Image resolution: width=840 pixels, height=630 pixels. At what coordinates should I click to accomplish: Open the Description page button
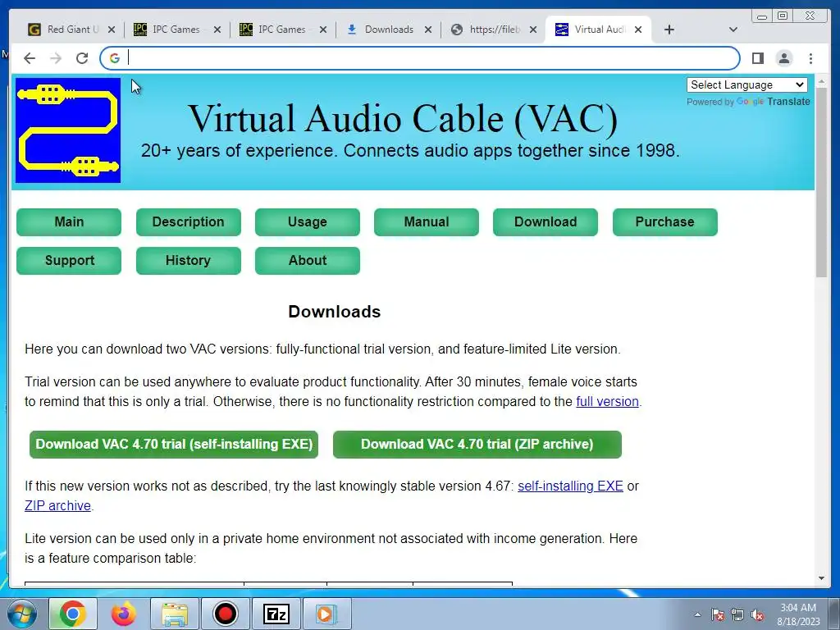[188, 221]
